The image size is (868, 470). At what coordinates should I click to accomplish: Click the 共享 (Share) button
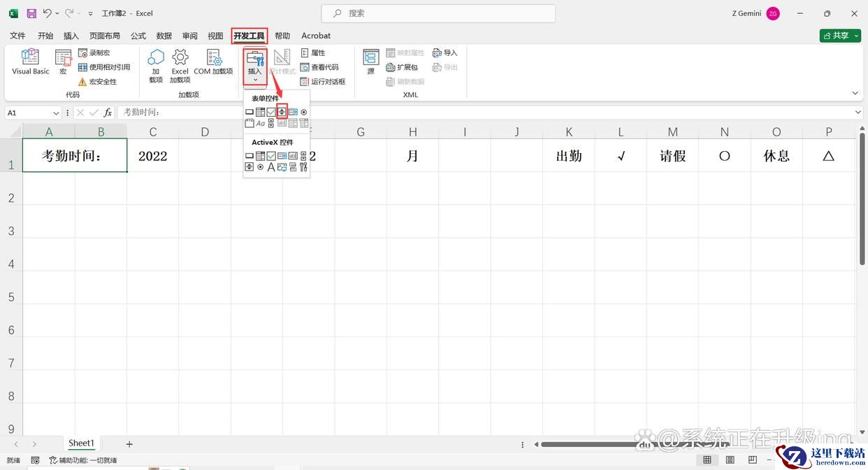point(840,36)
